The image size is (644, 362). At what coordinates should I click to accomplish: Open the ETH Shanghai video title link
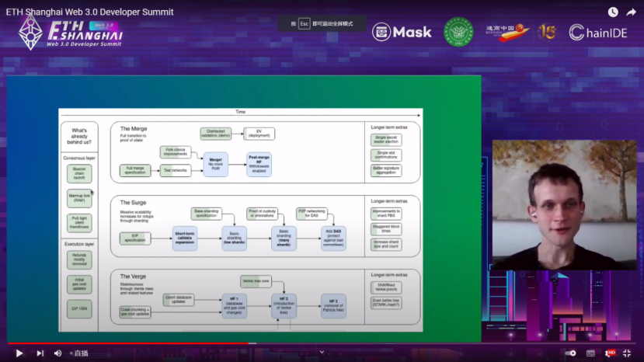pos(89,12)
